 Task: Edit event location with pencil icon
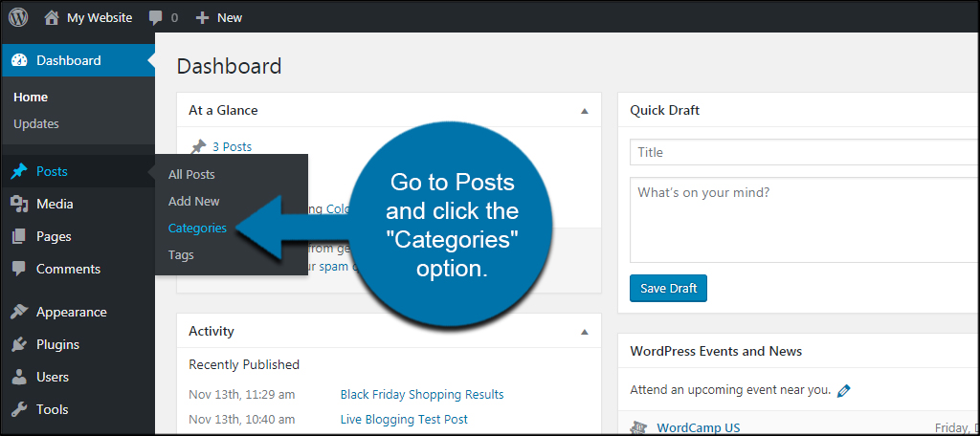843,390
